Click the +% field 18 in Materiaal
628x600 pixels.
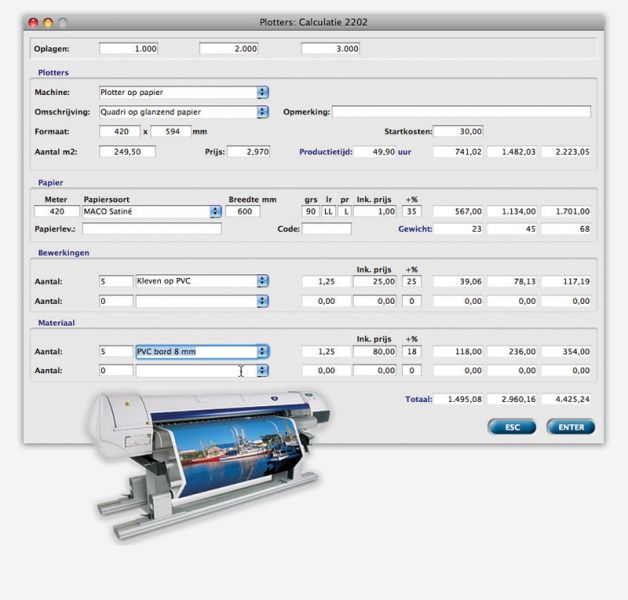click(x=412, y=352)
